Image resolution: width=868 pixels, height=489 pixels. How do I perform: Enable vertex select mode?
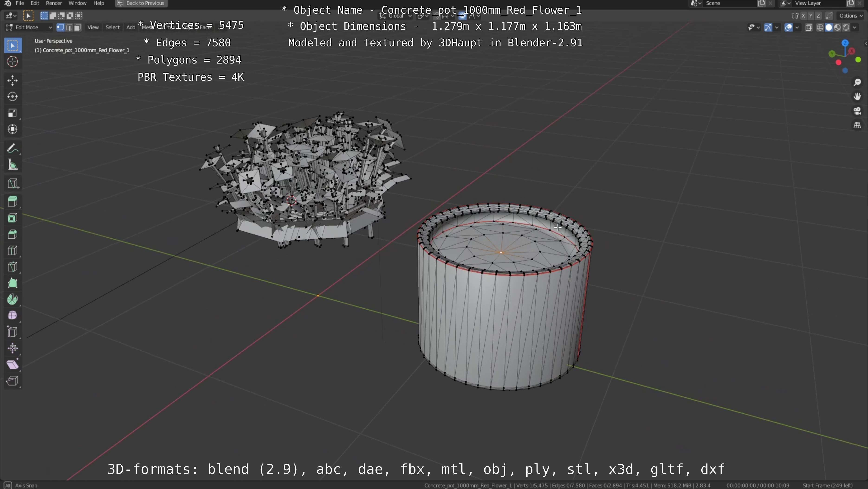[61, 27]
